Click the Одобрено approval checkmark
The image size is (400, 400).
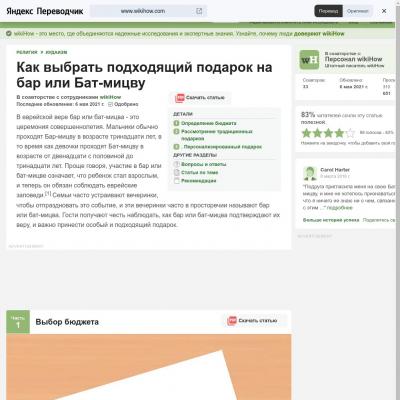tap(110, 104)
